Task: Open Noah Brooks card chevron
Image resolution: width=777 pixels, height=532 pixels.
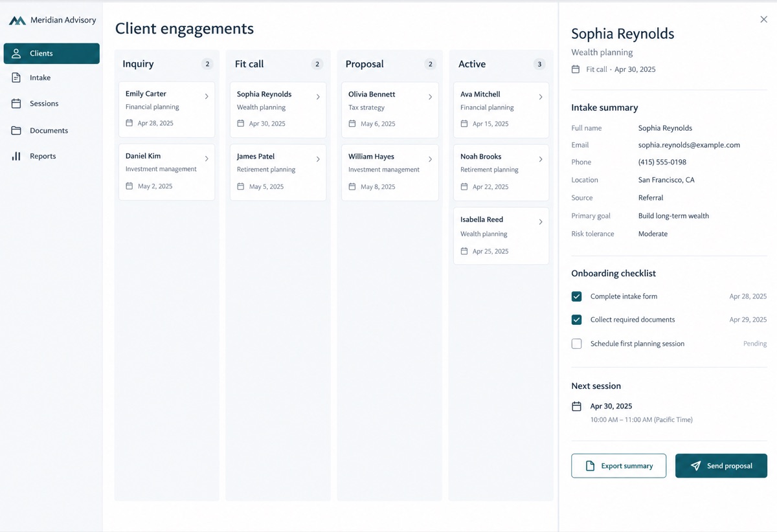Action: 541,159
